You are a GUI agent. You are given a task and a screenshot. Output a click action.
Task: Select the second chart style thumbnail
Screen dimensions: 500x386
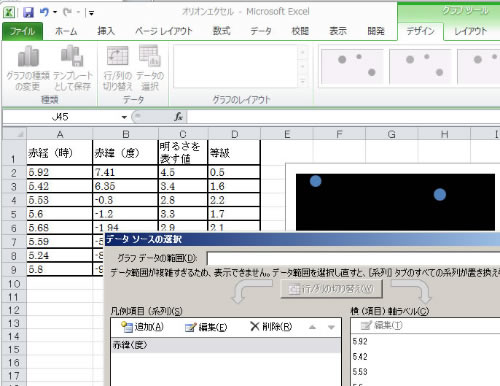420,66
